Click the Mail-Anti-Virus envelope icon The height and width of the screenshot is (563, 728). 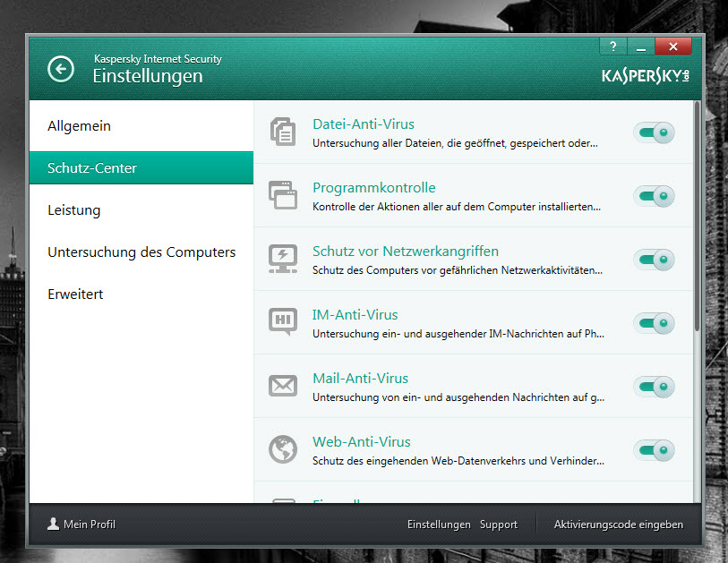(x=283, y=386)
